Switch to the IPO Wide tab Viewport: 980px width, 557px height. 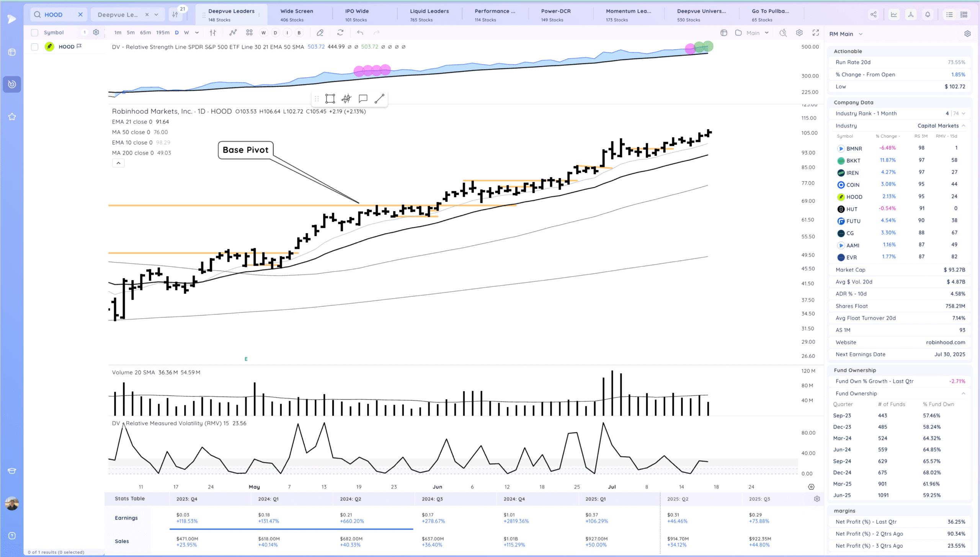coord(356,15)
